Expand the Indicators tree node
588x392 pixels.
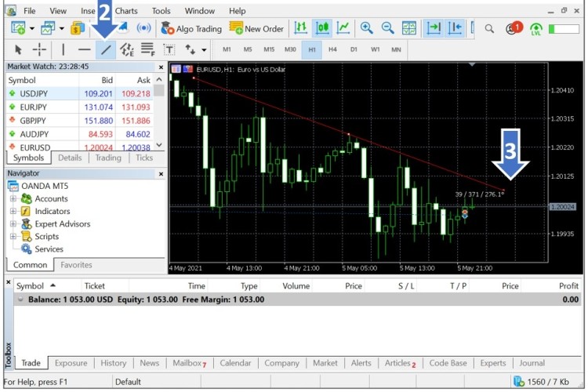coord(13,211)
